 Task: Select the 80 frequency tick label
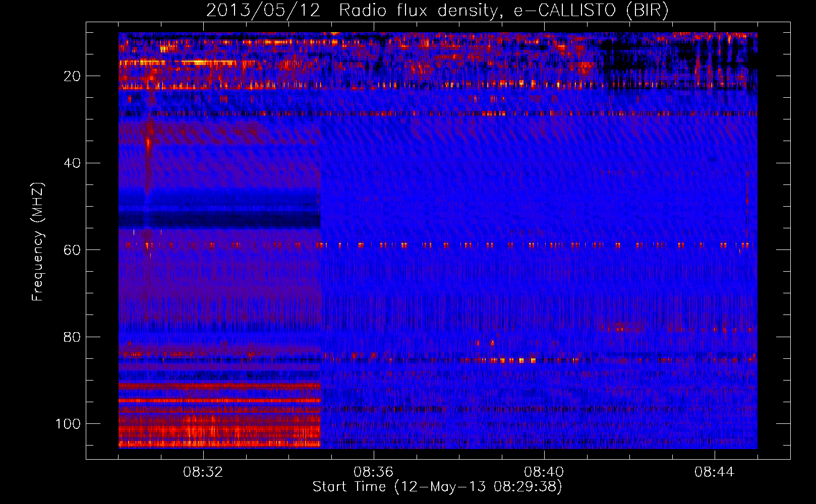click(x=72, y=337)
